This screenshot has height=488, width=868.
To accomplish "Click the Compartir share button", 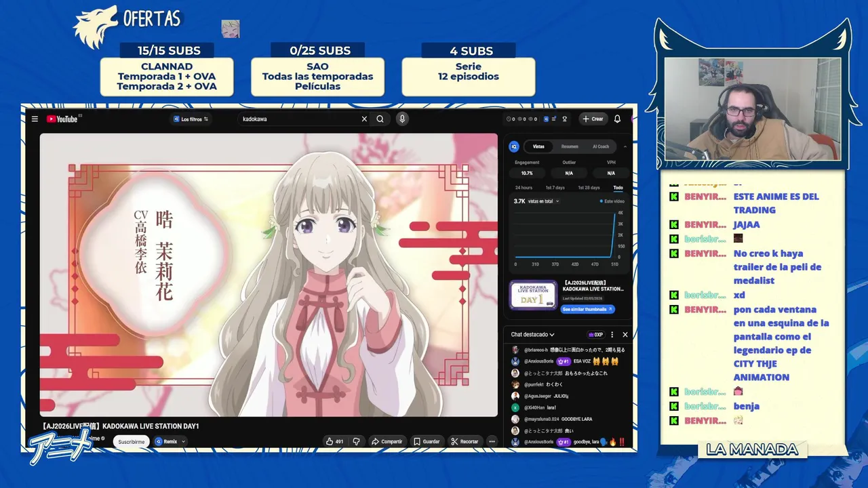I will pyautogui.click(x=387, y=441).
